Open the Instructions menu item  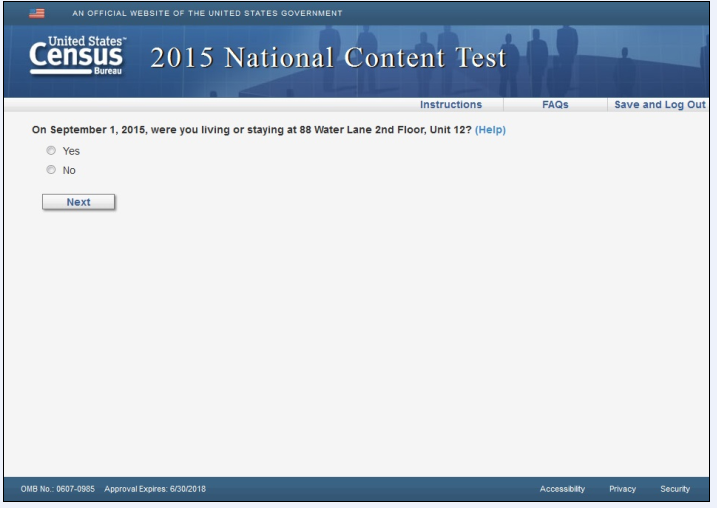(x=451, y=105)
